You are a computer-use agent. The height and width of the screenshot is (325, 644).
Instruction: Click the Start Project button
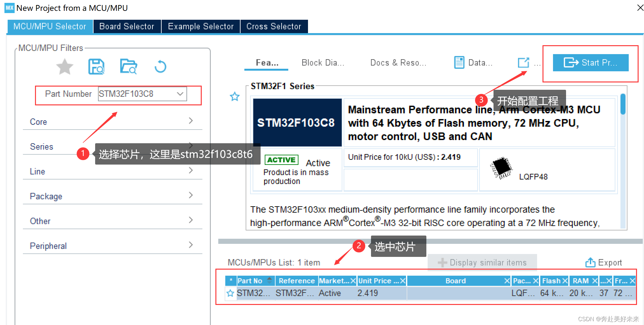591,63
